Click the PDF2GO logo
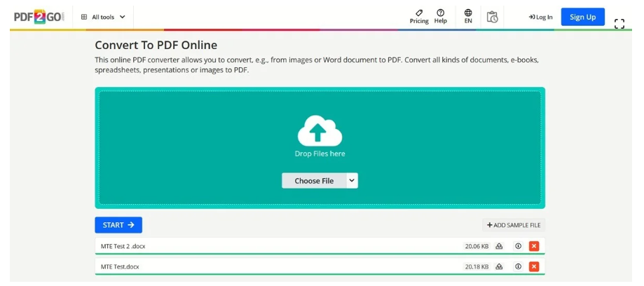This screenshot has height=286, width=644. (x=39, y=17)
